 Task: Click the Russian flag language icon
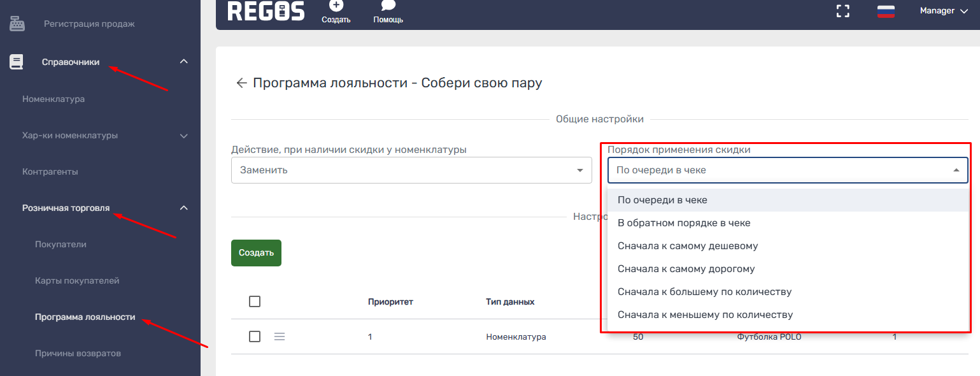886,11
